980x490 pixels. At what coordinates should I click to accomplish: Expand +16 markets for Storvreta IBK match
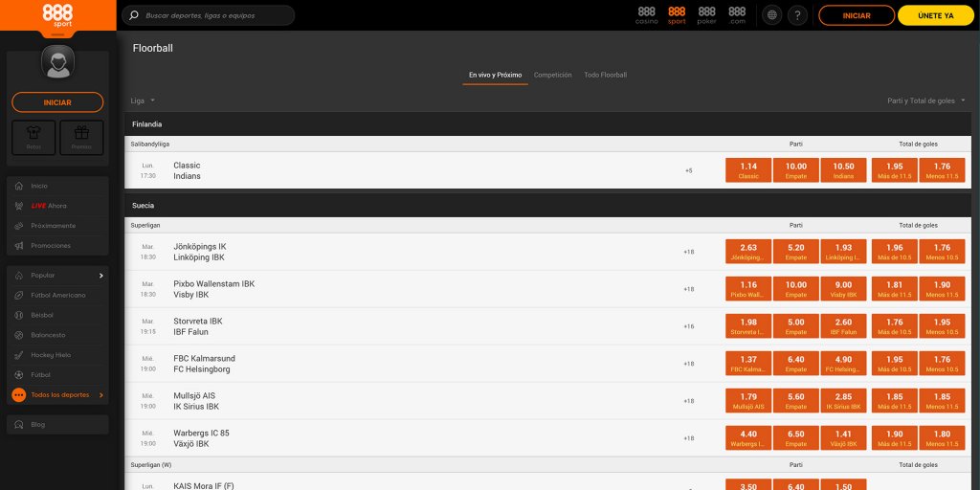tap(688, 326)
